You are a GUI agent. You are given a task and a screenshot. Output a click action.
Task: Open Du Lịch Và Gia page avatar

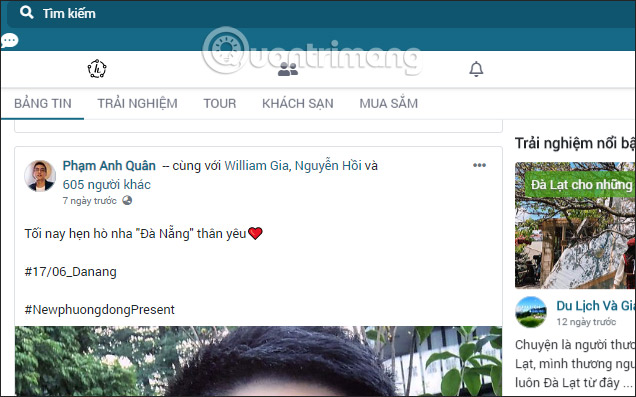click(x=531, y=312)
